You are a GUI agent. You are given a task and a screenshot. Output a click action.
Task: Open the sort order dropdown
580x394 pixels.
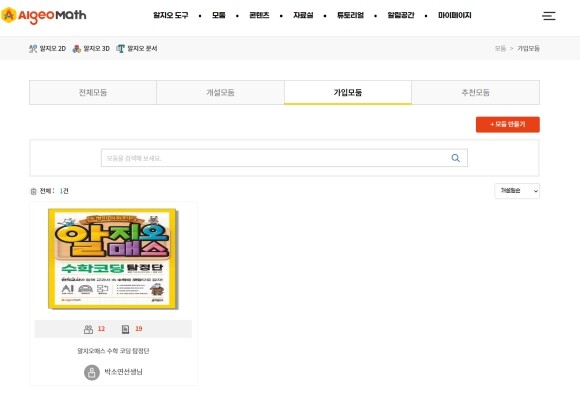click(517, 191)
